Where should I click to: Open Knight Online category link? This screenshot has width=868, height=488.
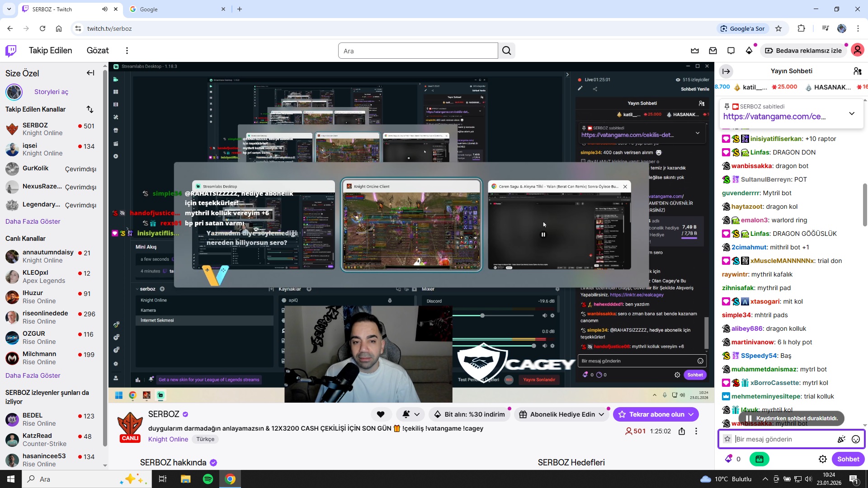[168, 439]
